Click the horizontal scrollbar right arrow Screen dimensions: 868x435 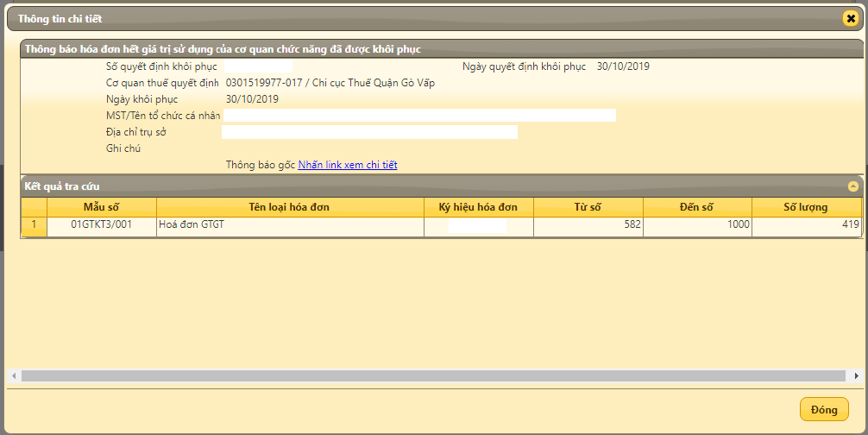(857, 375)
